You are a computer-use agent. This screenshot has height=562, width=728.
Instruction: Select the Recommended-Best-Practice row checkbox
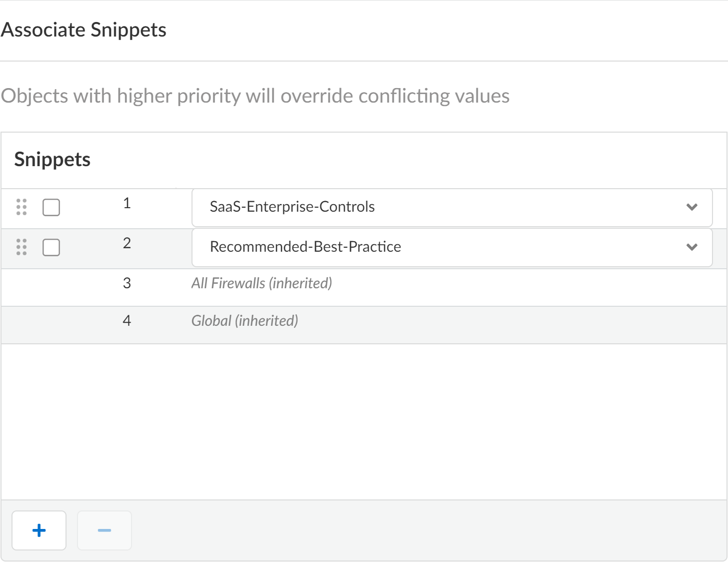(51, 247)
